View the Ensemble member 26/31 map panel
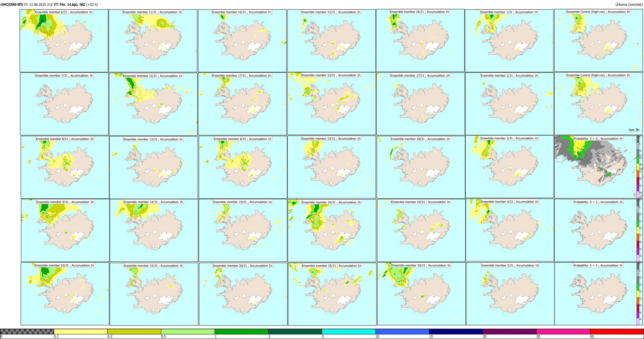644x339 pixels. tap(420, 40)
